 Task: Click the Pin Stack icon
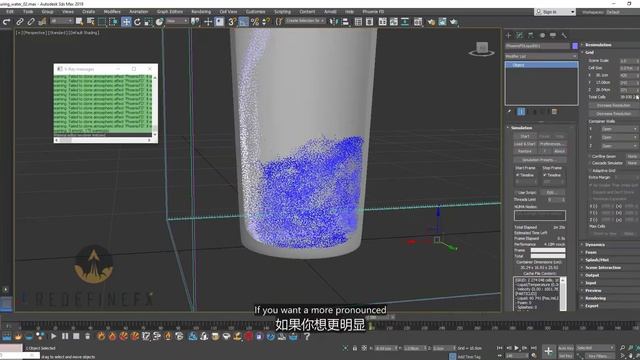509,111
